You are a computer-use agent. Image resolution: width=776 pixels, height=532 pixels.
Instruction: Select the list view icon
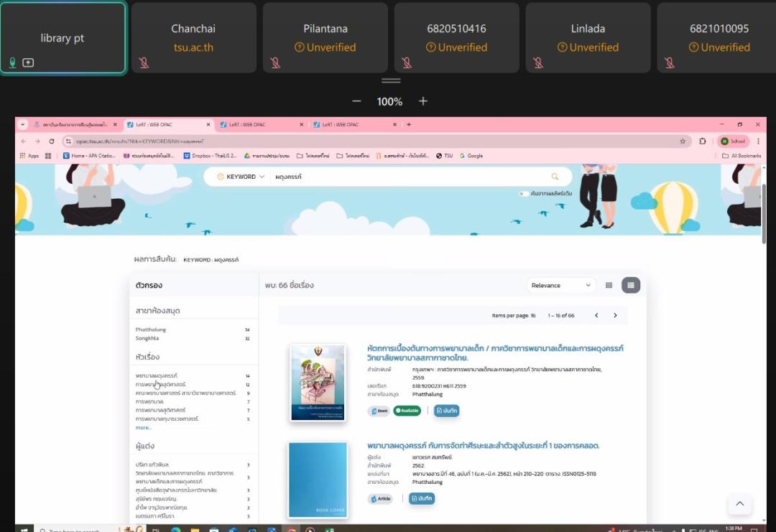click(630, 285)
